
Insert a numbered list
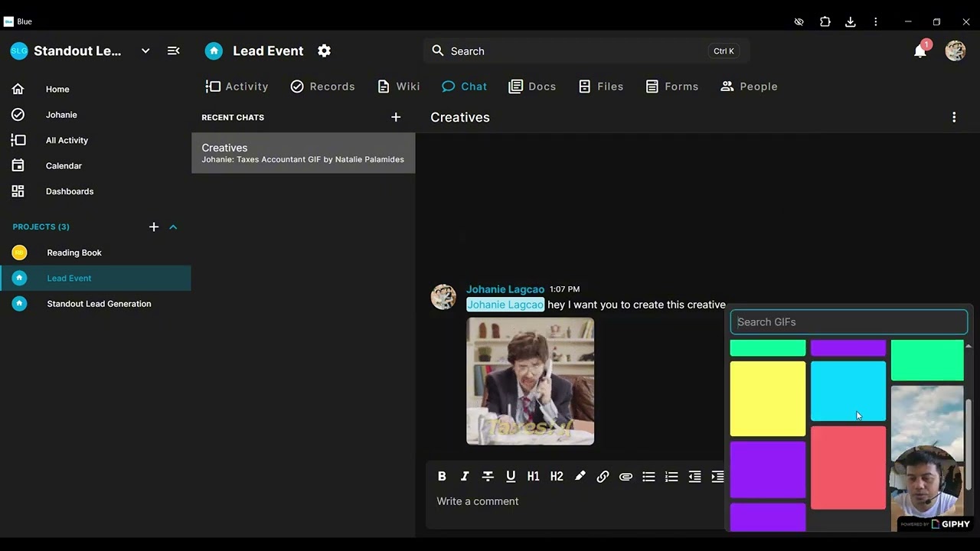(x=671, y=476)
